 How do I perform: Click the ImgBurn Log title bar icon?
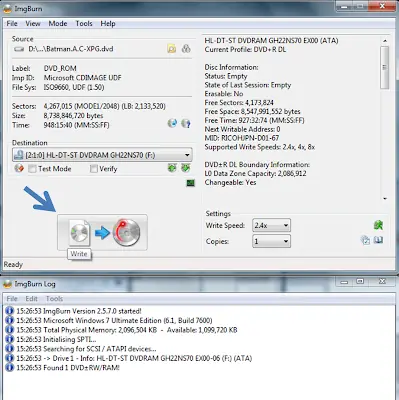coord(7,284)
